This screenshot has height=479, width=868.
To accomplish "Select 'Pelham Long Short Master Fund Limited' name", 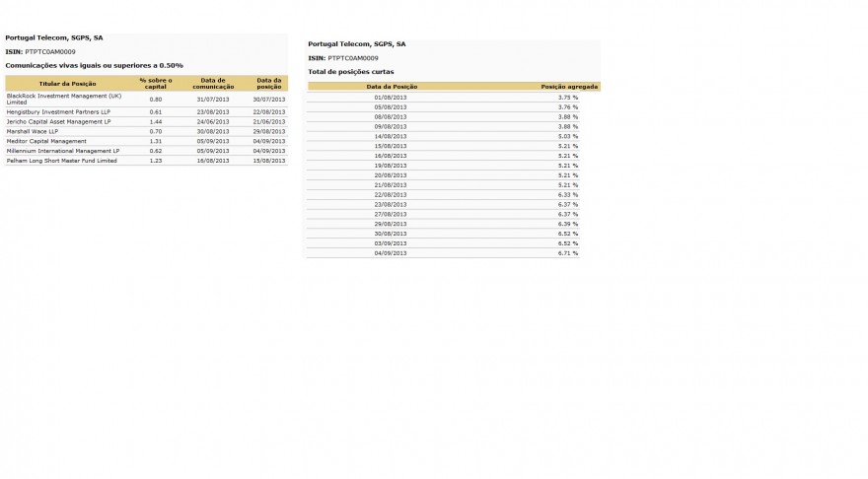I will tap(62, 161).
